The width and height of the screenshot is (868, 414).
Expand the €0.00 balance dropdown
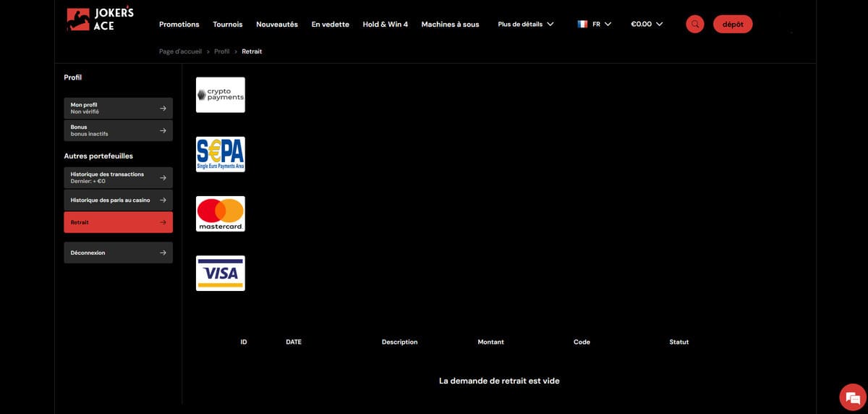(x=647, y=24)
